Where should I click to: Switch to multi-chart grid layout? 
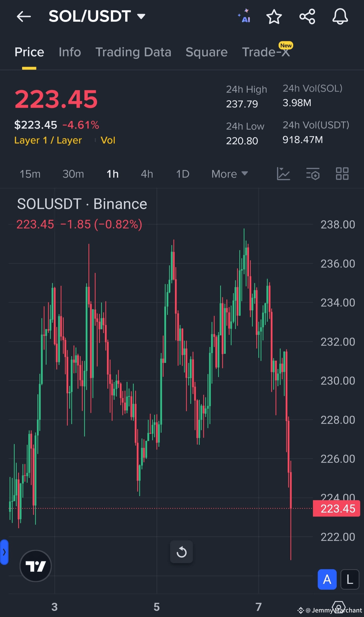coord(342,174)
